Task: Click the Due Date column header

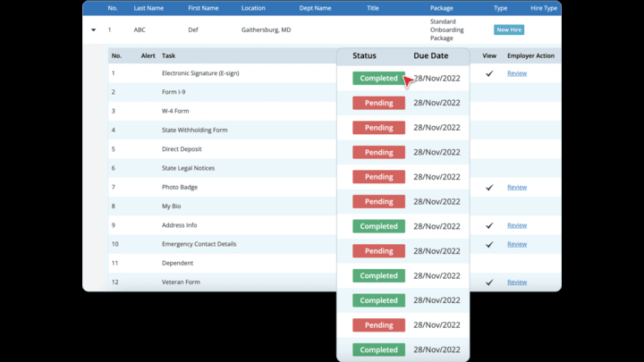Action: point(429,55)
